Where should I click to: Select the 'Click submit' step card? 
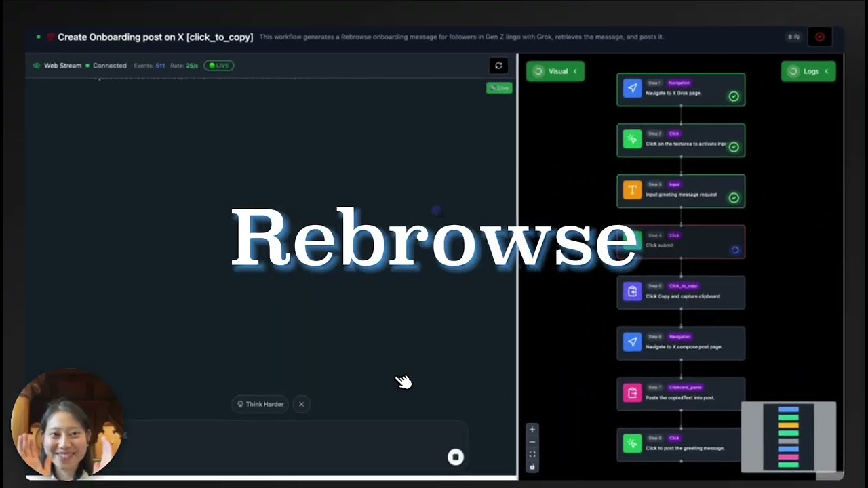[681, 242]
